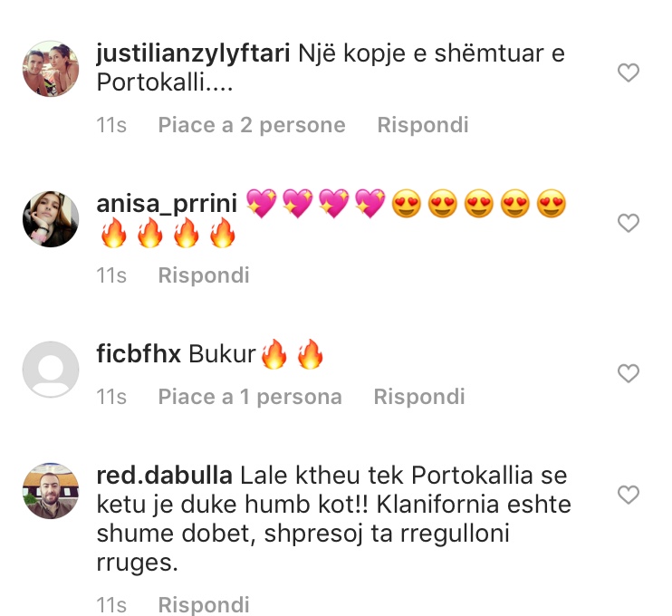The height and width of the screenshot is (616, 672).
Task: Tap the 11s timestamp under justilianzylyftari's comment
Action: pyautogui.click(x=111, y=125)
